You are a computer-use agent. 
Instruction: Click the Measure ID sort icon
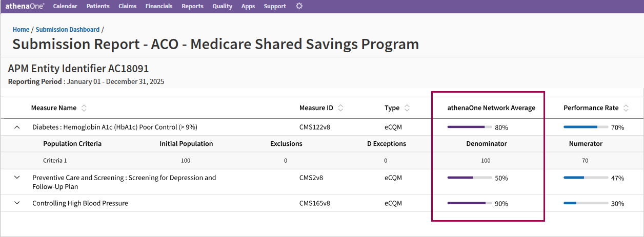tap(340, 108)
